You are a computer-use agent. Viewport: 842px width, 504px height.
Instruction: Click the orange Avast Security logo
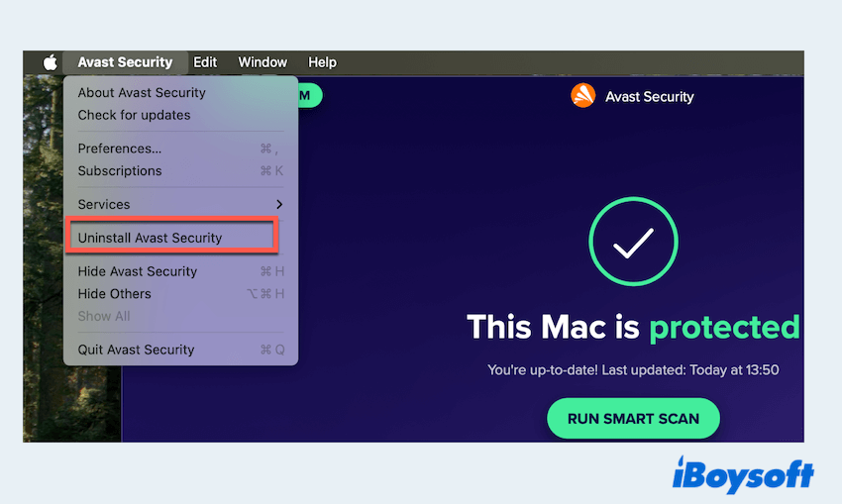tap(582, 95)
